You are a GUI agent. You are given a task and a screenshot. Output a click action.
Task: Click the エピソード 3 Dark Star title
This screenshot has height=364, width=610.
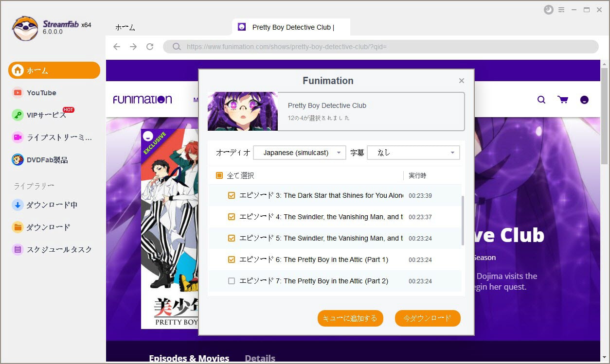[x=321, y=195]
